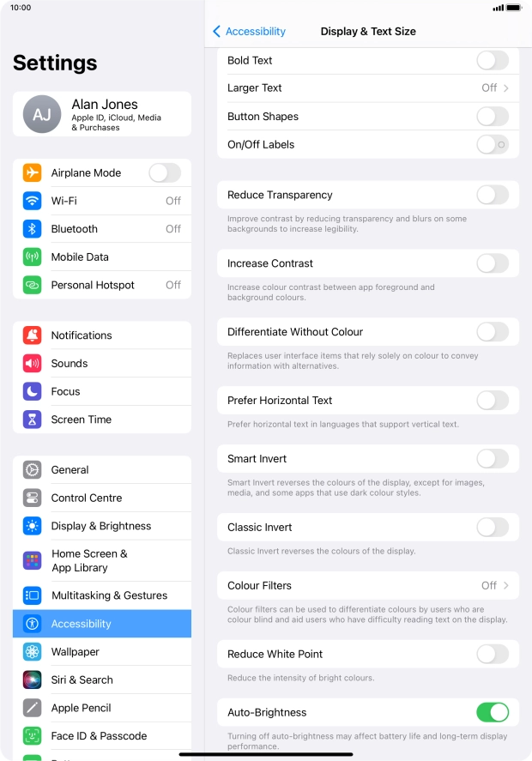
Task: Open the Control Centre icon
Action: 32,498
